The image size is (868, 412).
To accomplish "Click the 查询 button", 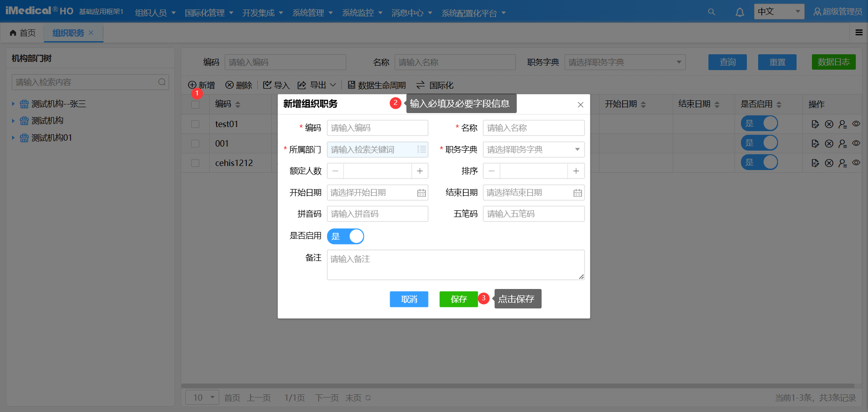I will click(x=727, y=62).
